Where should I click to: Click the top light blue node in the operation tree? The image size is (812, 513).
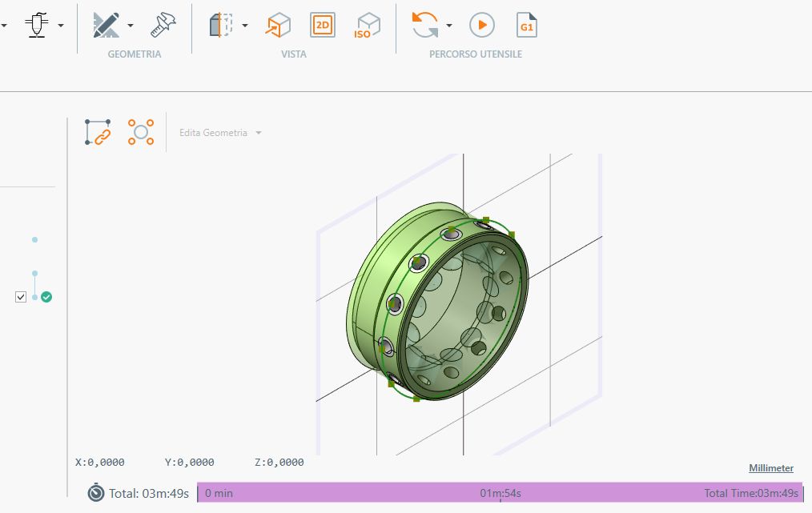(x=34, y=239)
